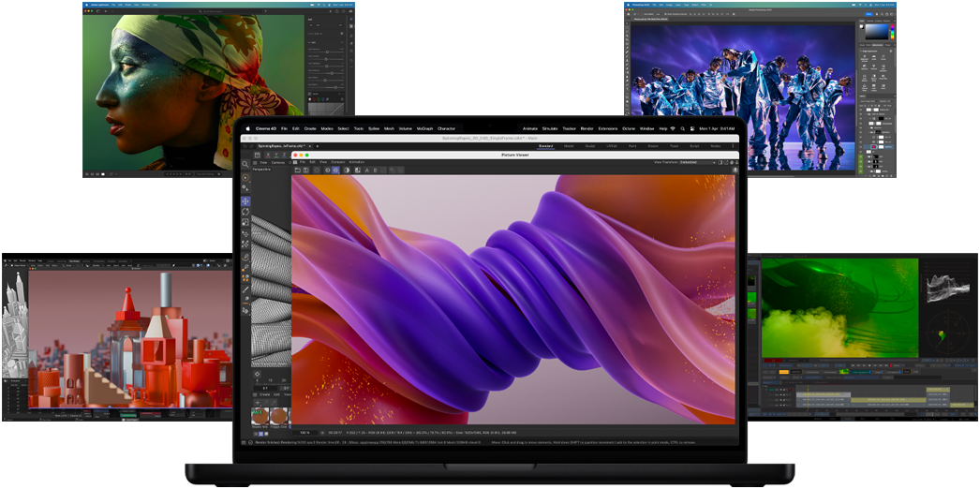
Task: Pick a color in Photoshop's blue color field
Action: [877, 31]
